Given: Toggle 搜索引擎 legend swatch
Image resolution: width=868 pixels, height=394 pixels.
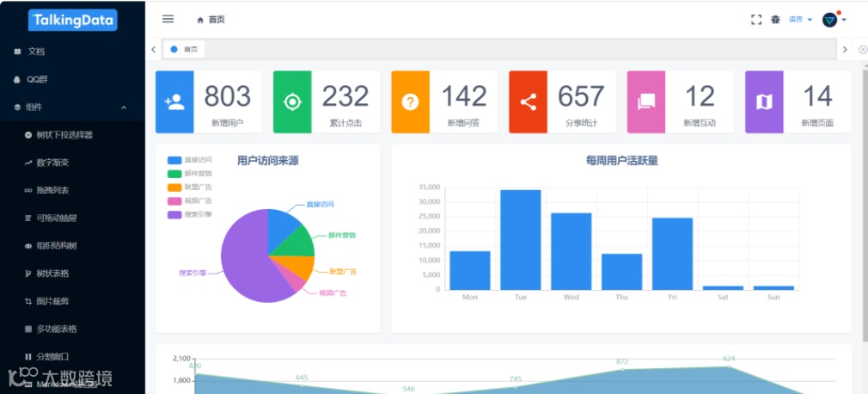Looking at the screenshot, I should (x=174, y=214).
